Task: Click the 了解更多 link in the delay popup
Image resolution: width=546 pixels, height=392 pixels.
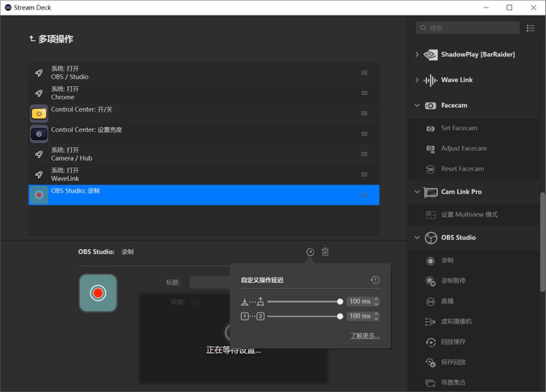Action: point(365,335)
